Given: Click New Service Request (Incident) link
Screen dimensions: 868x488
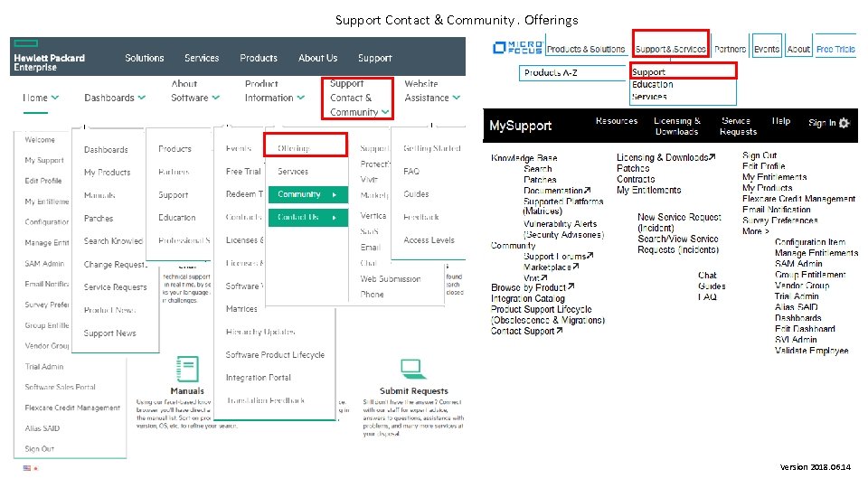Looking at the screenshot, I should point(679,222).
